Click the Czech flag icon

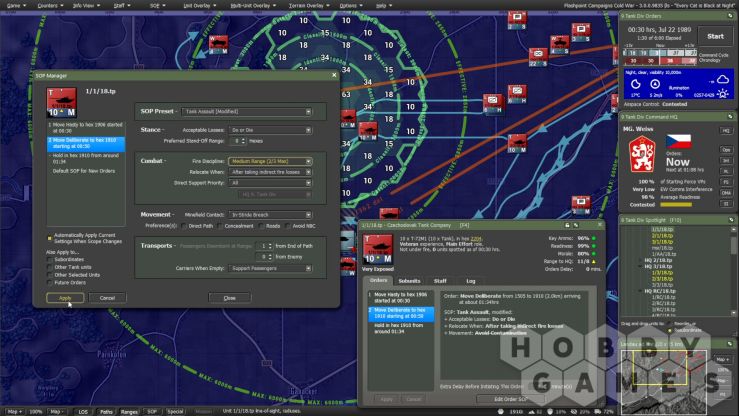pos(678,141)
